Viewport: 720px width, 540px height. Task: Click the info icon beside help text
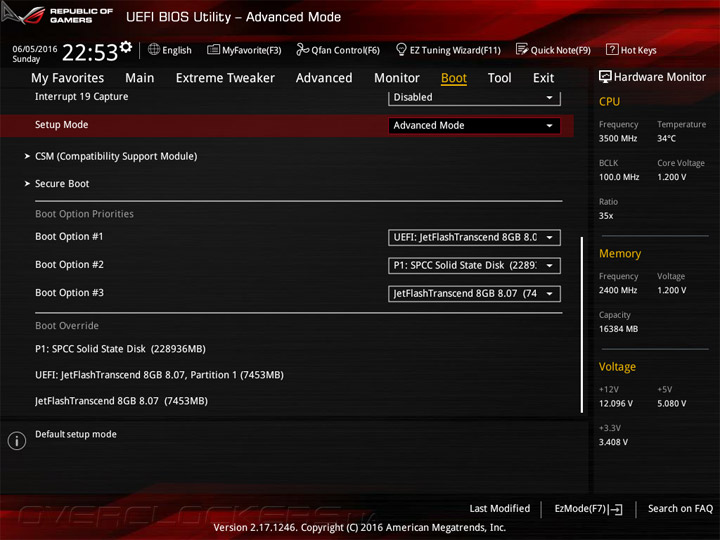(17, 441)
